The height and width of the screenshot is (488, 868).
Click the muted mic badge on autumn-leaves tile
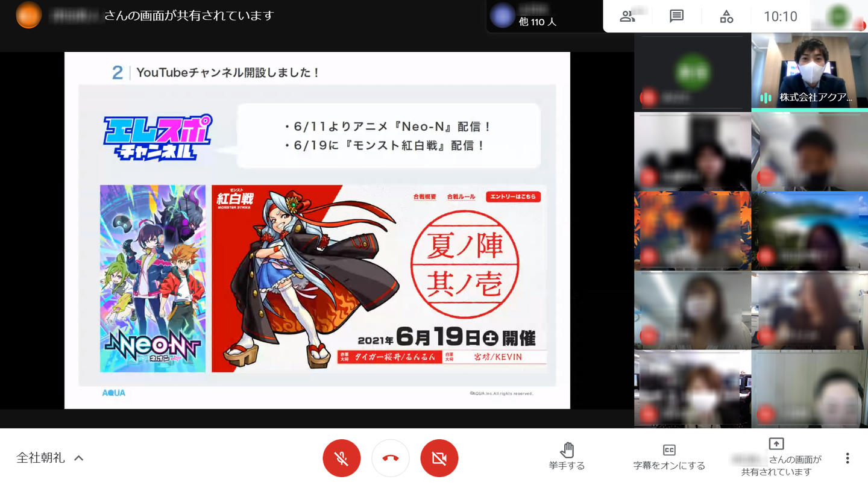(x=649, y=257)
